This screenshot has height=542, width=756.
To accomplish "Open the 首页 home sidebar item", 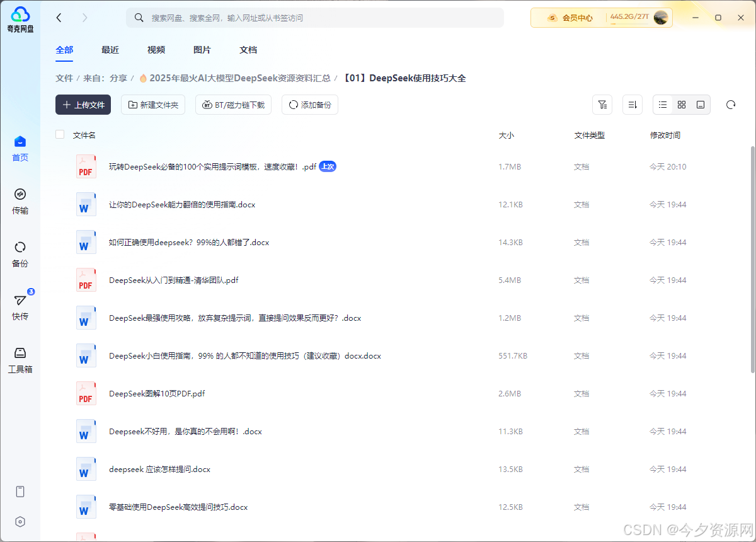I will coord(20,149).
